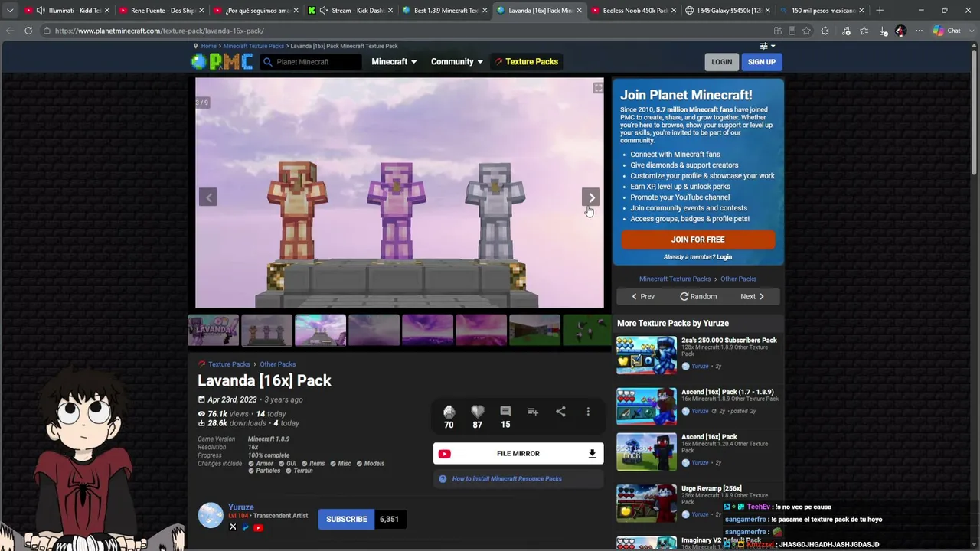980x551 pixels.
Task: Click in the Planet Minecraft search field
Action: 311,62
